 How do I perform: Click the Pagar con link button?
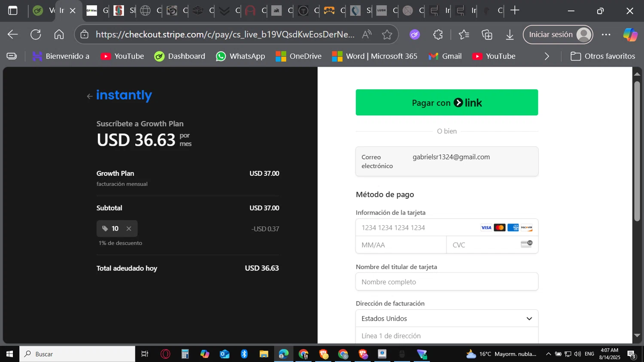click(447, 103)
